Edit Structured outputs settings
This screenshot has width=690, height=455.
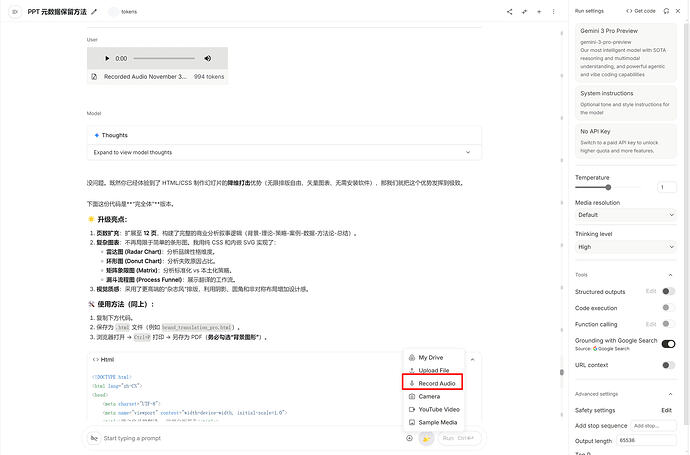pyautogui.click(x=651, y=291)
